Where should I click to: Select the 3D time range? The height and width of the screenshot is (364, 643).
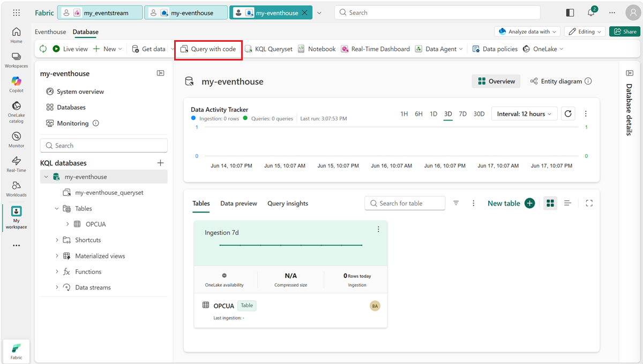448,114
